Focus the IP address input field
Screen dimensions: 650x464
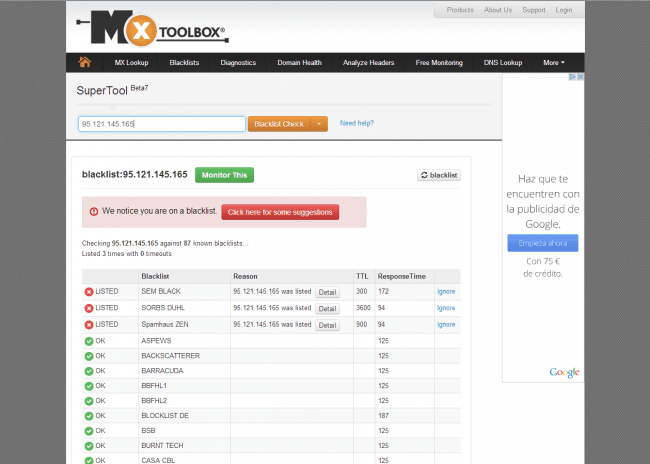click(x=162, y=124)
